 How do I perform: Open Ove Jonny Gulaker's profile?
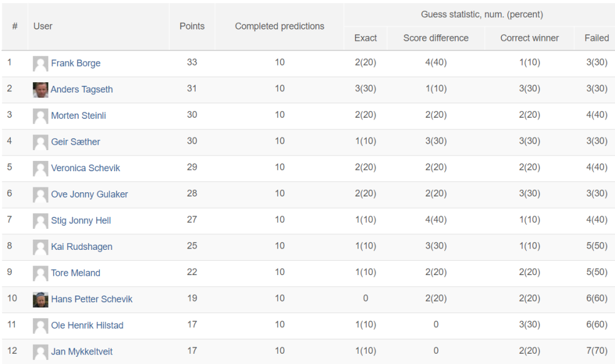pyautogui.click(x=89, y=195)
